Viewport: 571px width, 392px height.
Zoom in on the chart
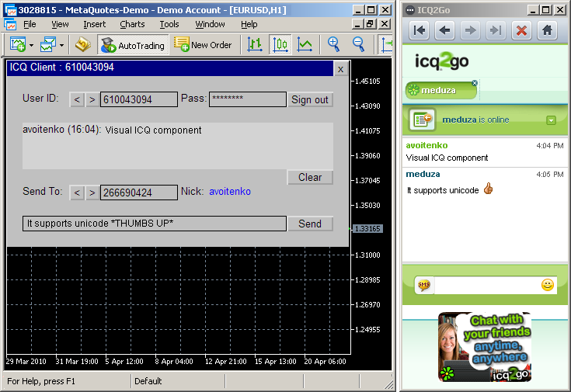333,44
